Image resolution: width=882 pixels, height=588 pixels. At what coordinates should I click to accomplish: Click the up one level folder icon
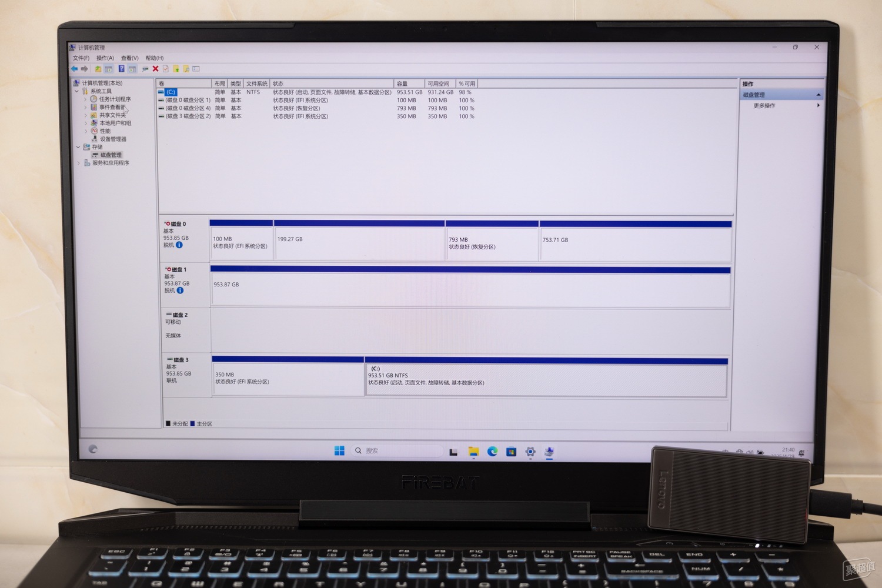coord(98,69)
